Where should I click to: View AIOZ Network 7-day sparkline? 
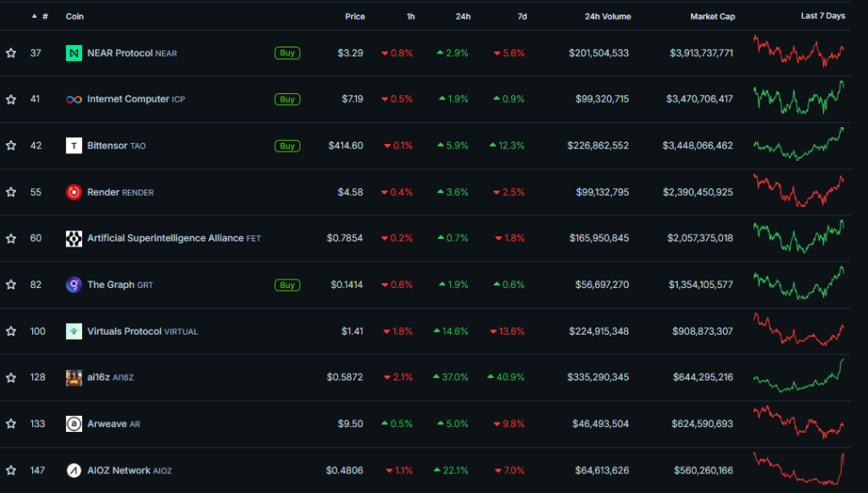click(798, 468)
